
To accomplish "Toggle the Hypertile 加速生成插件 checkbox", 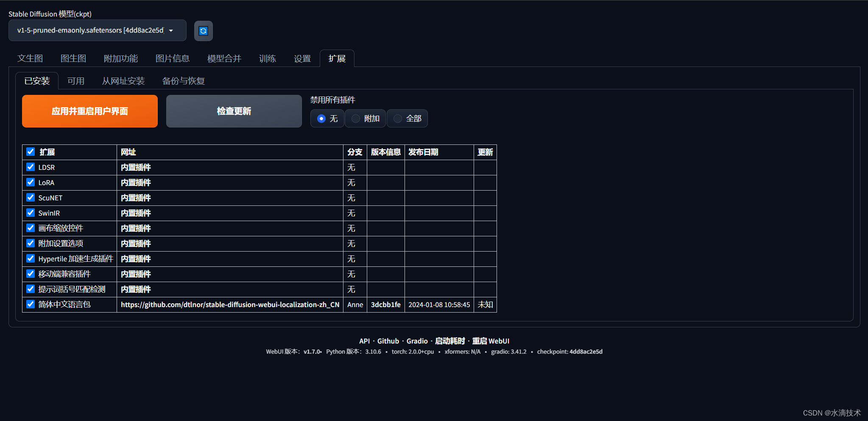I will (x=31, y=258).
